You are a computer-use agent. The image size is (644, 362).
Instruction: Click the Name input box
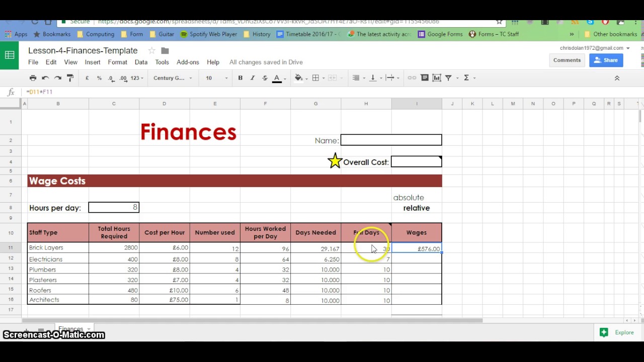click(391, 140)
